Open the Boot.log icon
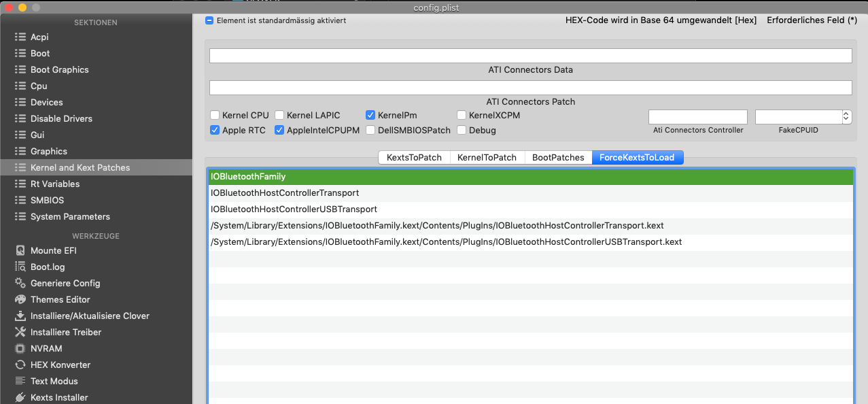This screenshot has width=868, height=404. coord(20,267)
